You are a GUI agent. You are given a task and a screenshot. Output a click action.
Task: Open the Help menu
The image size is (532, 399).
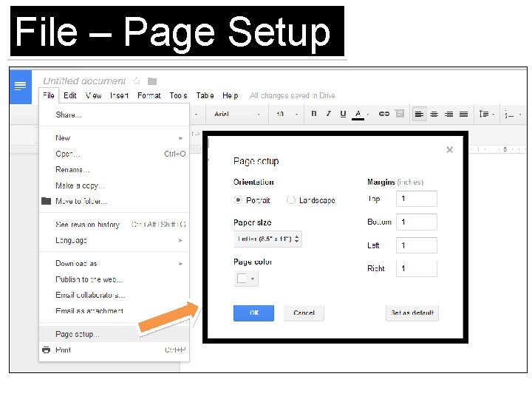[230, 95]
